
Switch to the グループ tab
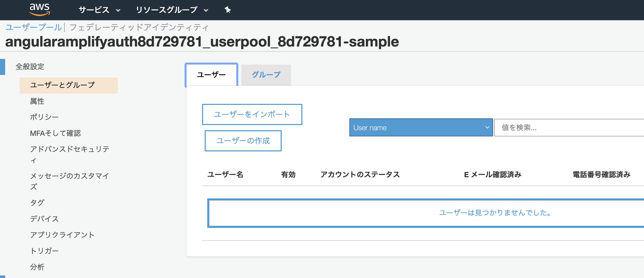[266, 75]
